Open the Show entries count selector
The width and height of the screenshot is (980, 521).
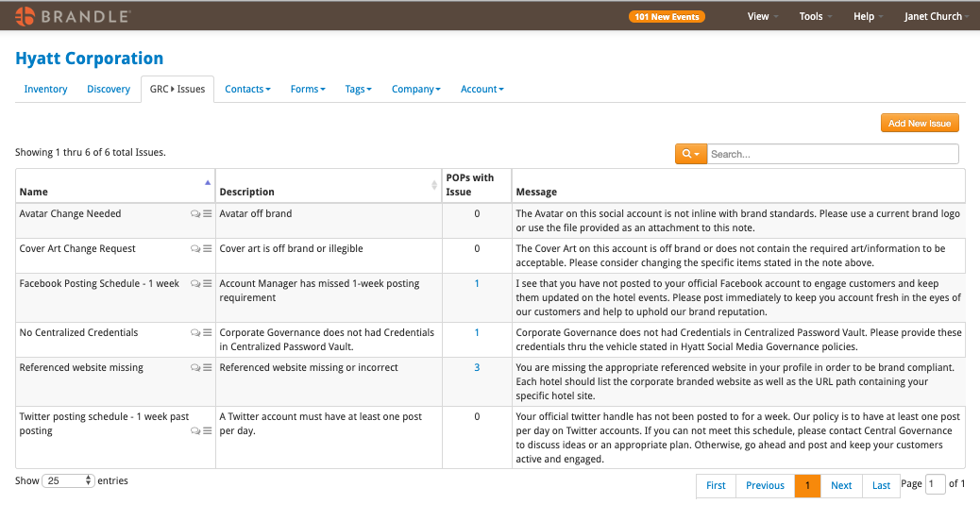[68, 480]
